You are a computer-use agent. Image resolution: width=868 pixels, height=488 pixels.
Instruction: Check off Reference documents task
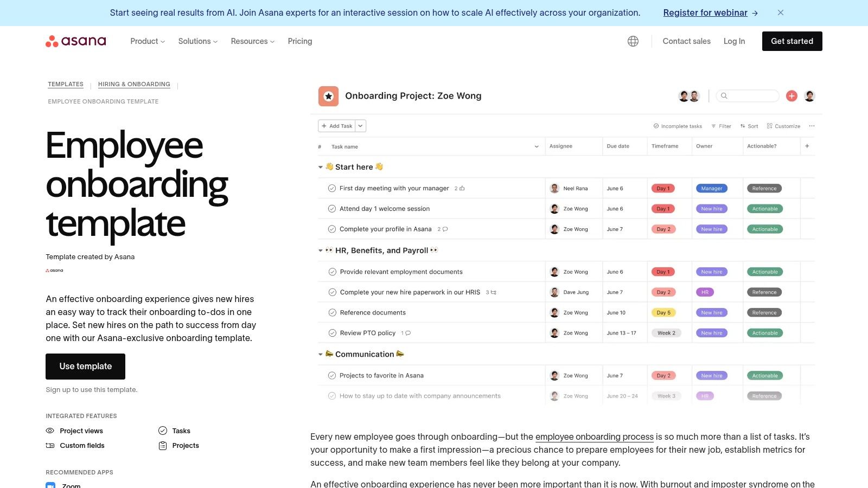pos(333,312)
